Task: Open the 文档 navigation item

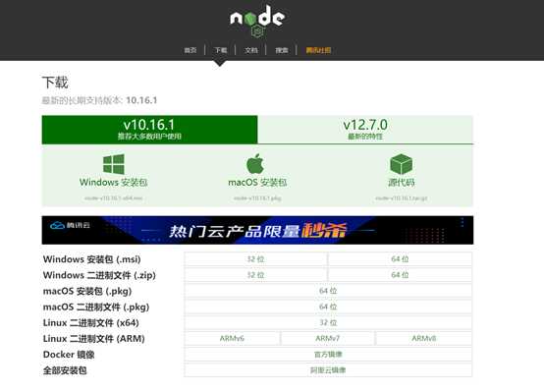Action: point(250,50)
